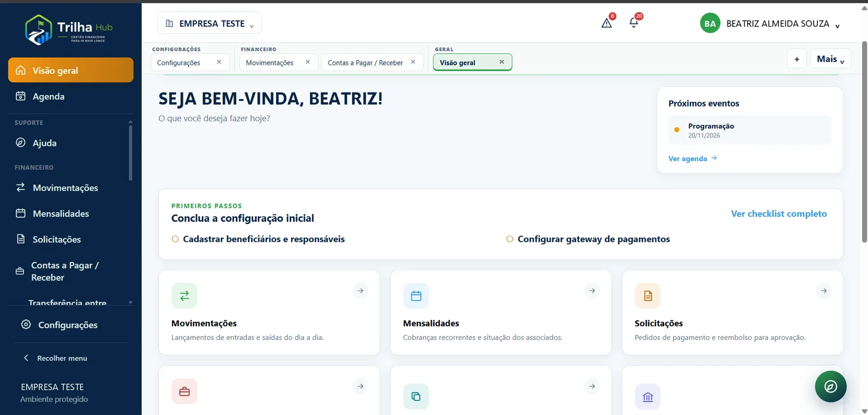Click the arrow on the briefcase card
Screen dimensions: 868x415
point(360,386)
